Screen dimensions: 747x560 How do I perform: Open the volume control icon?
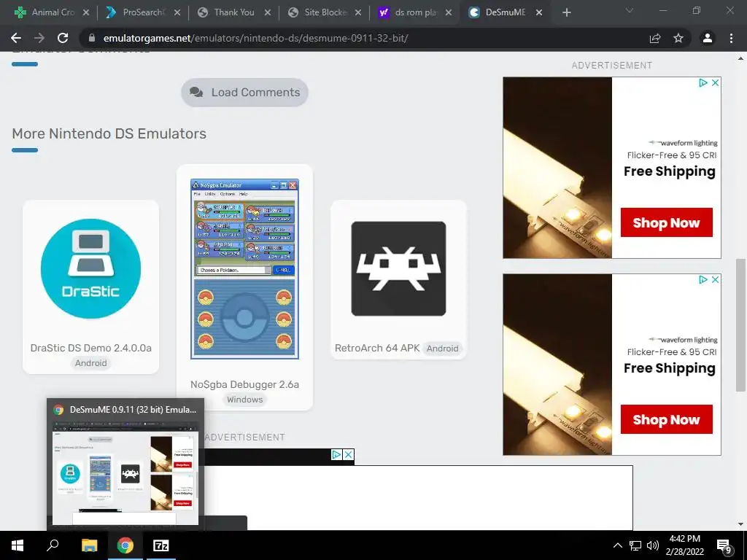click(653, 545)
